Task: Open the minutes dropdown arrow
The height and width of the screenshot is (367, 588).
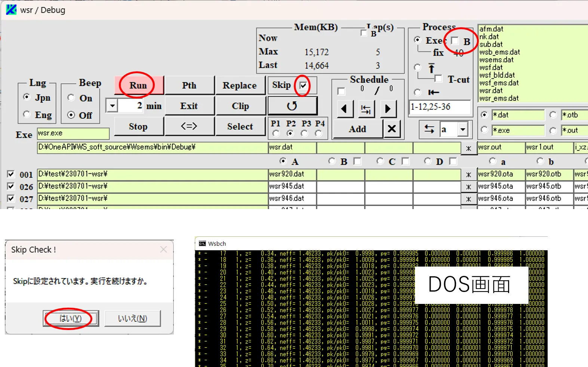Action: 112,106
